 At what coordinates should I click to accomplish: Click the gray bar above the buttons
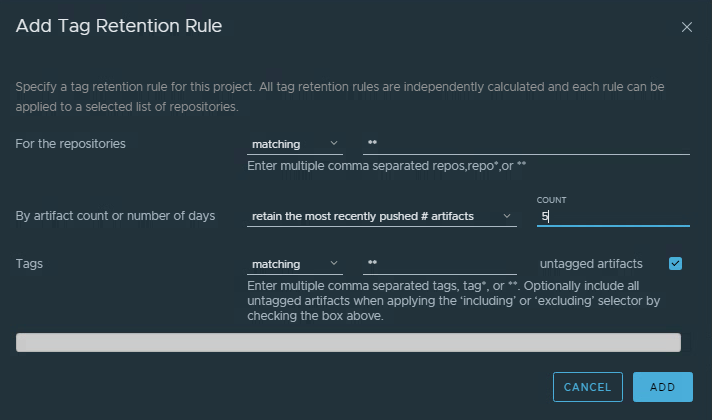coord(348,342)
